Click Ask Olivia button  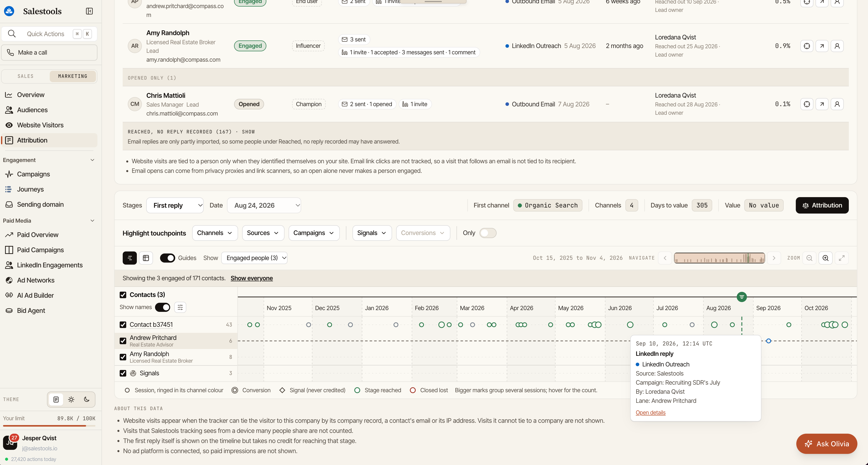coord(827,444)
